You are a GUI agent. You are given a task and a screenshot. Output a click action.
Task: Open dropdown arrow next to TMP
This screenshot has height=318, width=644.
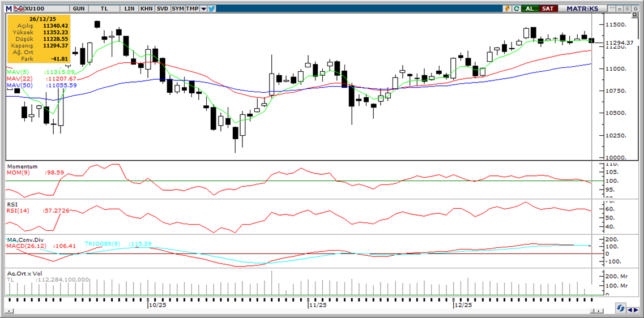[203, 8]
